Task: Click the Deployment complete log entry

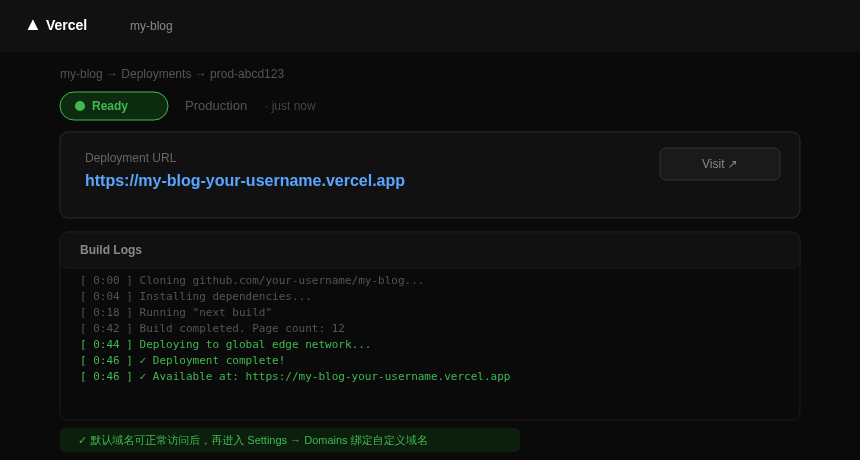Action: click(183, 361)
